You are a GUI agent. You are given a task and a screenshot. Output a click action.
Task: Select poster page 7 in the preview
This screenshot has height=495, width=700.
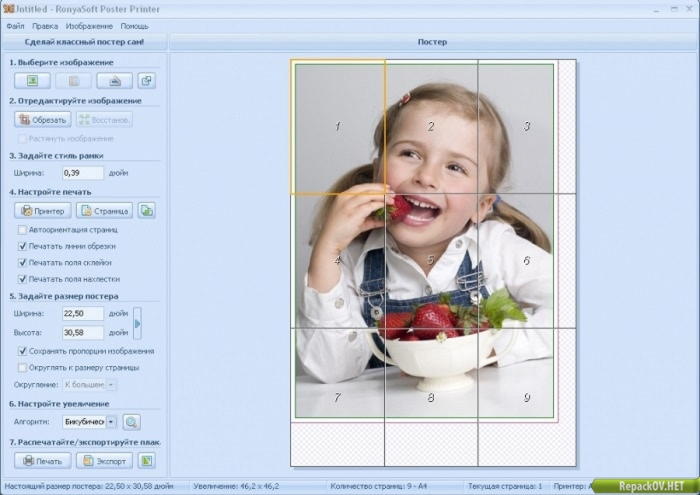pyautogui.click(x=338, y=397)
